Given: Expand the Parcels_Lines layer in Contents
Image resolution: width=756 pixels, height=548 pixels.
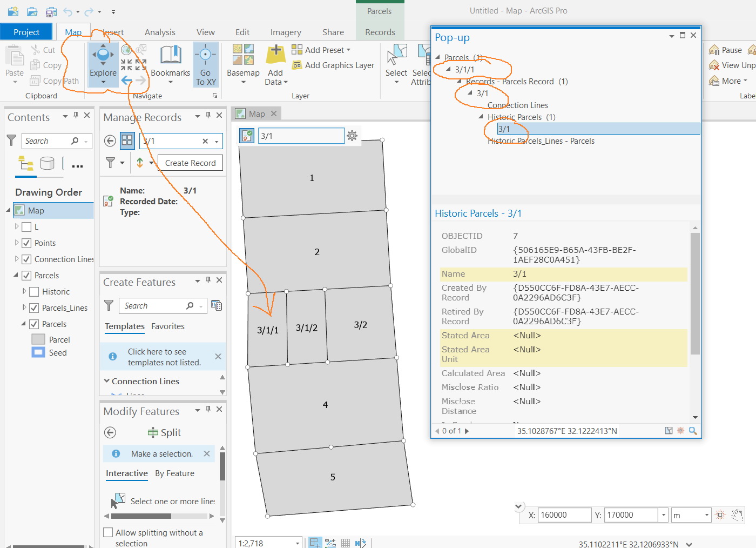Looking at the screenshot, I should [24, 308].
